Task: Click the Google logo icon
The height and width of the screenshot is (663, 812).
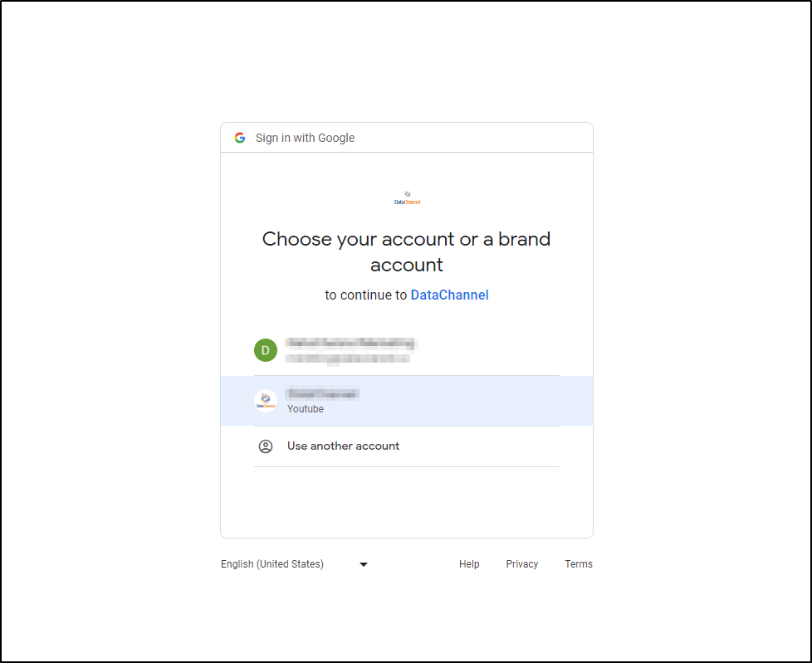Action: pyautogui.click(x=240, y=138)
